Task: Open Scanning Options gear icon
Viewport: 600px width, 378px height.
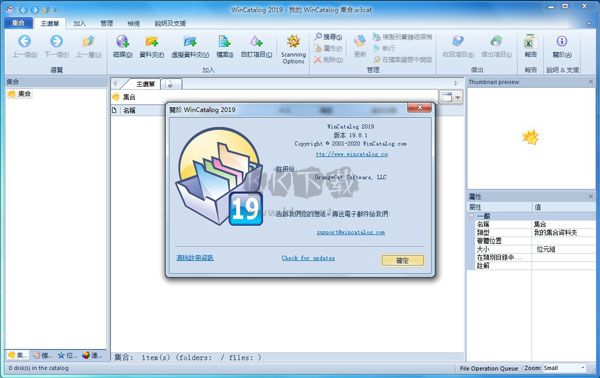Action: (293, 41)
